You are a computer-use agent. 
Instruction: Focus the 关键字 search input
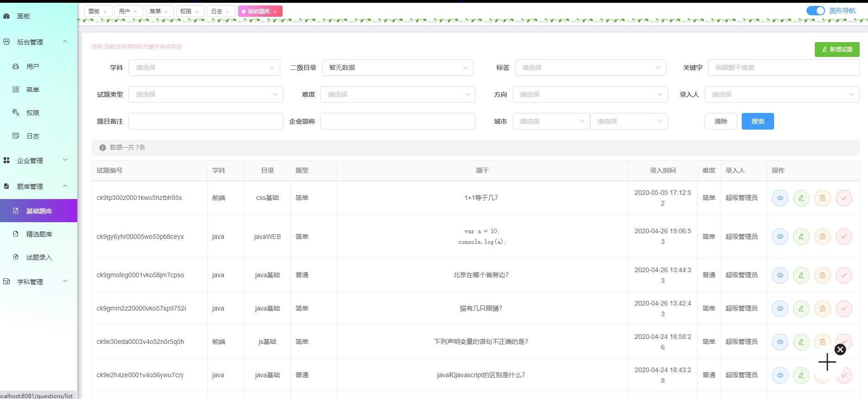(x=784, y=68)
